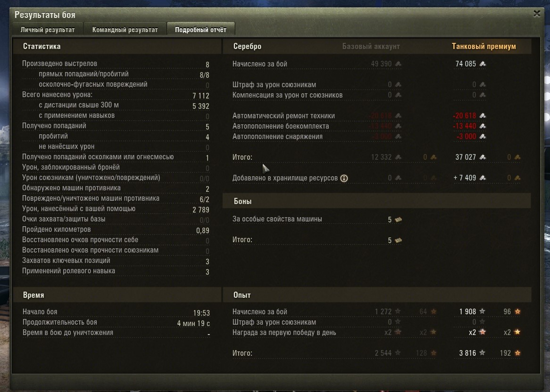Viewport: 550px width, 392px height.
Task: Click x2 first victory star in premium column
Action: 482,332
